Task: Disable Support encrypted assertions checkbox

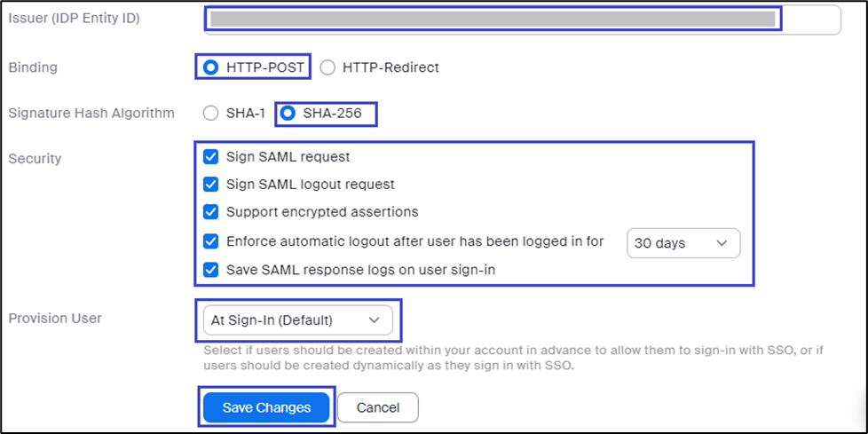Action: coord(211,212)
